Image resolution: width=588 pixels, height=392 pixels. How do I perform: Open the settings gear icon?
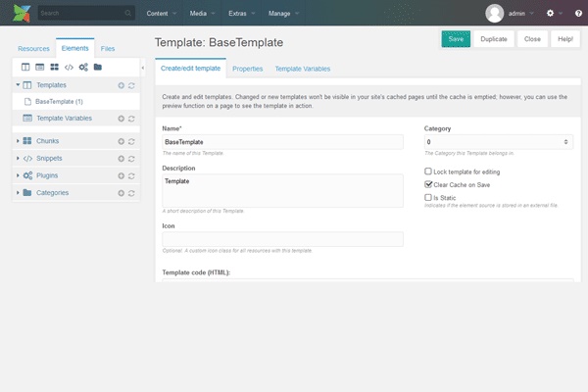tap(550, 13)
